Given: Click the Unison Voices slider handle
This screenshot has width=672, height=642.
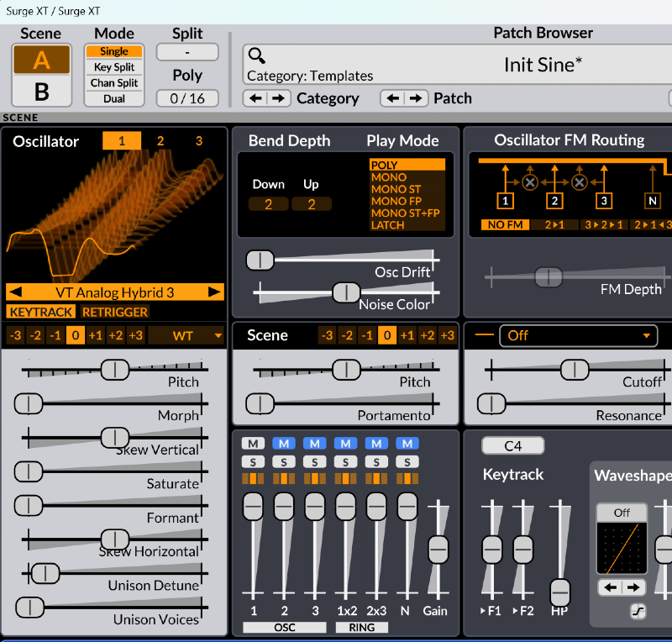Looking at the screenshot, I should tap(29, 607).
